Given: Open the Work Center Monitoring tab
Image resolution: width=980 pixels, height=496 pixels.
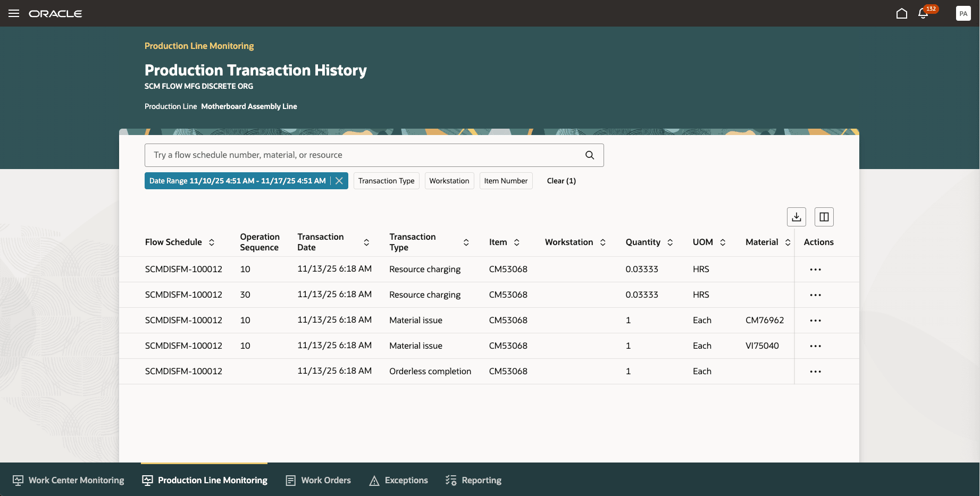Looking at the screenshot, I should click(x=68, y=480).
